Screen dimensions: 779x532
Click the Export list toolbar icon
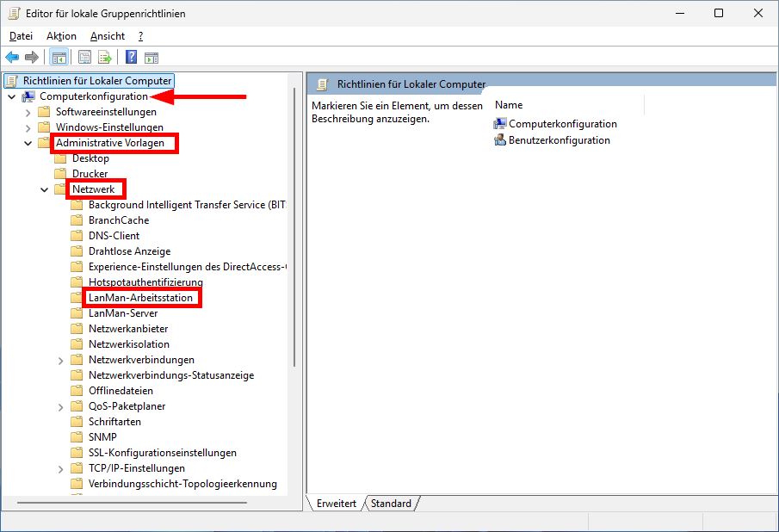104,57
